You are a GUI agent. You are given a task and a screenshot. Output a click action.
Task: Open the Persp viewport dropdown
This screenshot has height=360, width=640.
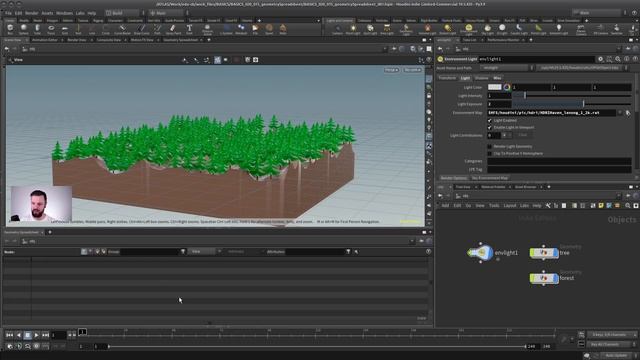pyautogui.click(x=391, y=70)
